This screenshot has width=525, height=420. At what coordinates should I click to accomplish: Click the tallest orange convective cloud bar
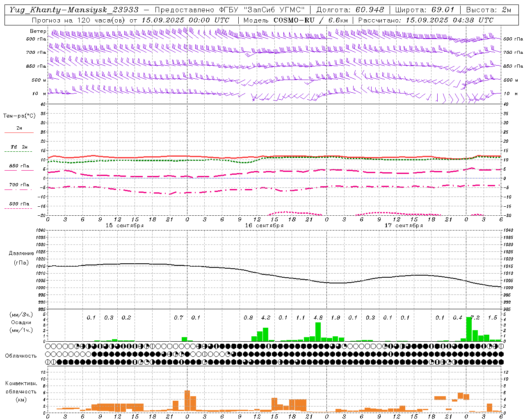[187, 402]
